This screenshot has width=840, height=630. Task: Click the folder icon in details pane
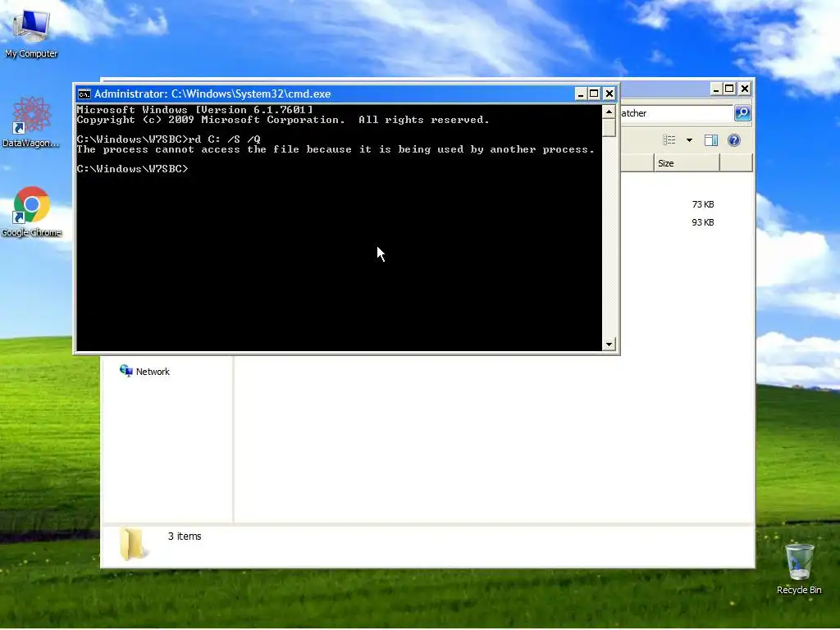tap(132, 544)
